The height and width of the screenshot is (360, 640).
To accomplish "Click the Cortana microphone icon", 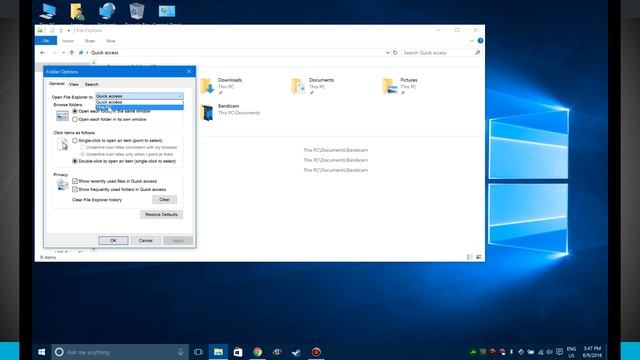I will click(180, 352).
